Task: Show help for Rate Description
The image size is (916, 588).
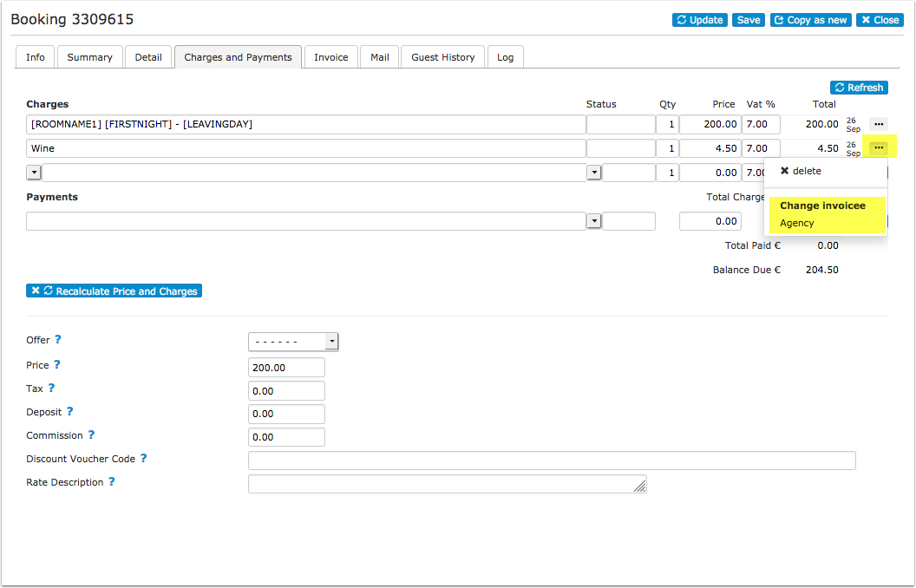Action: point(112,481)
